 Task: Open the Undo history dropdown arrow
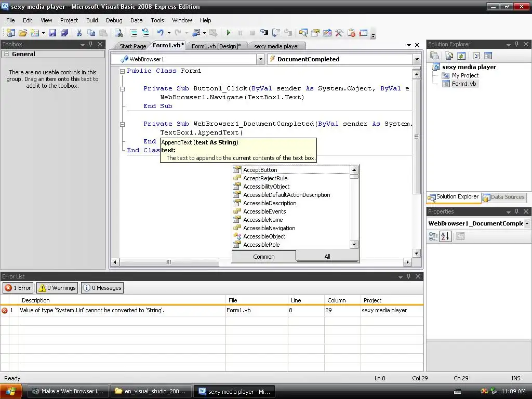click(169, 33)
